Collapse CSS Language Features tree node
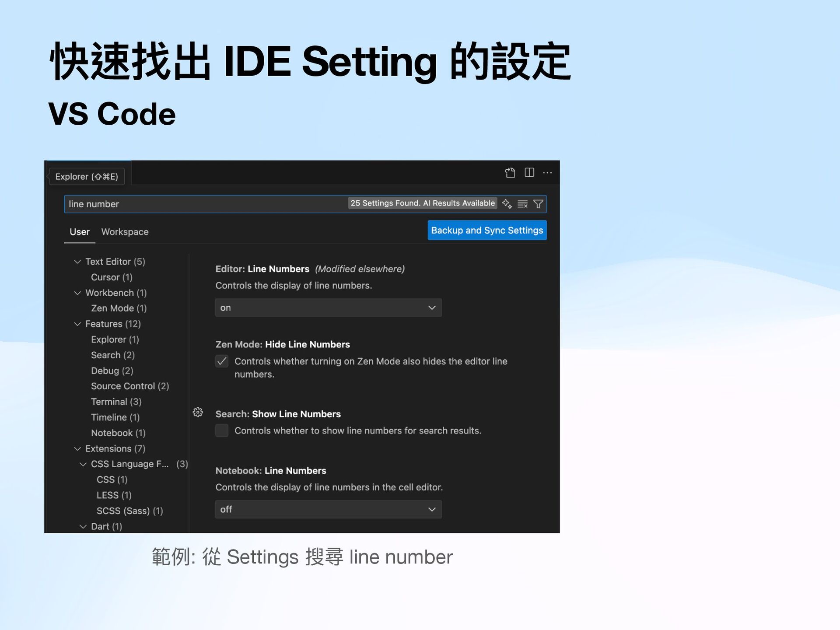 tap(83, 464)
